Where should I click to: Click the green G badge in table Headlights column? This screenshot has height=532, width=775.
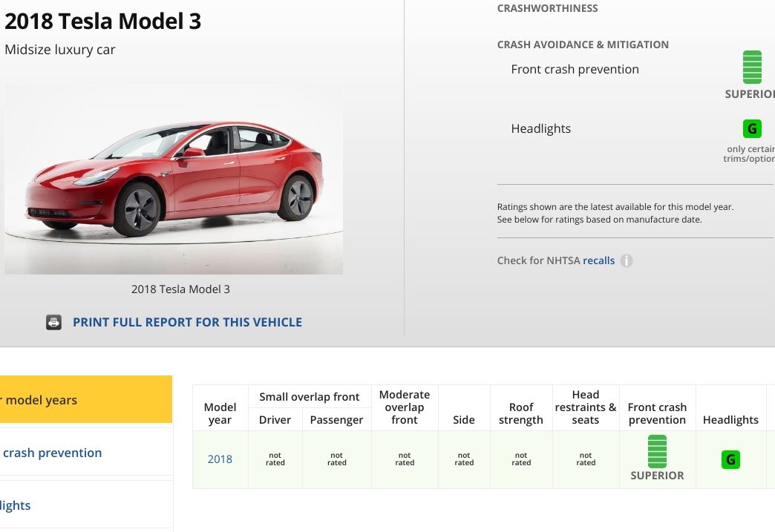coord(730,460)
